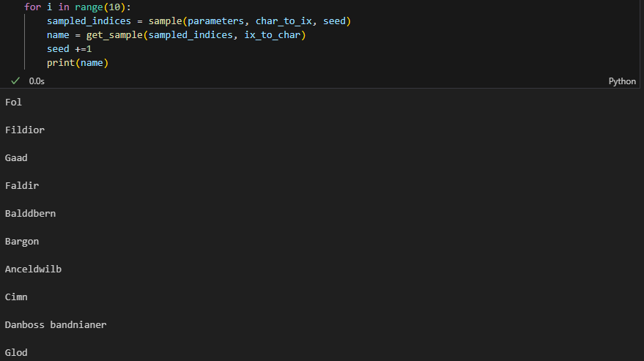Click the Balddbern output text
Screen dimensions: 644x361
[30, 214]
